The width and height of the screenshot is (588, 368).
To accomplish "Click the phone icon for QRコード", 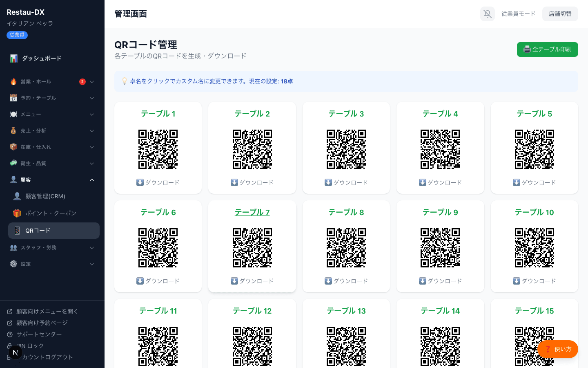I will click(17, 231).
